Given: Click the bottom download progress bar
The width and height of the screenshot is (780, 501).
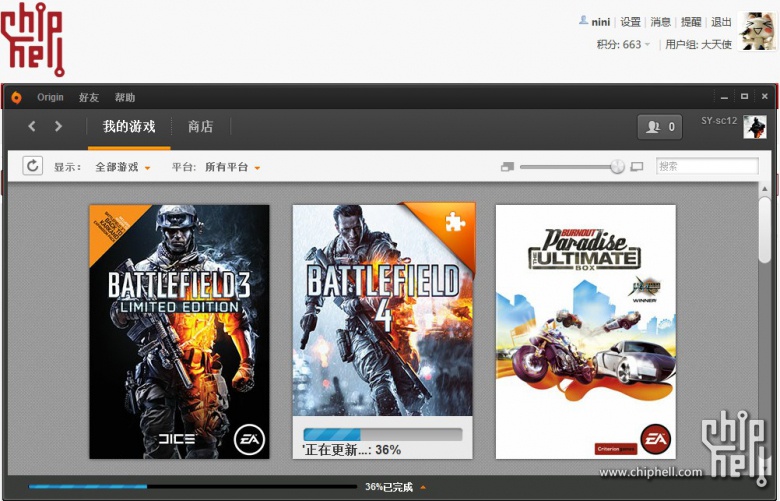Looking at the screenshot, I should click(x=193, y=487).
